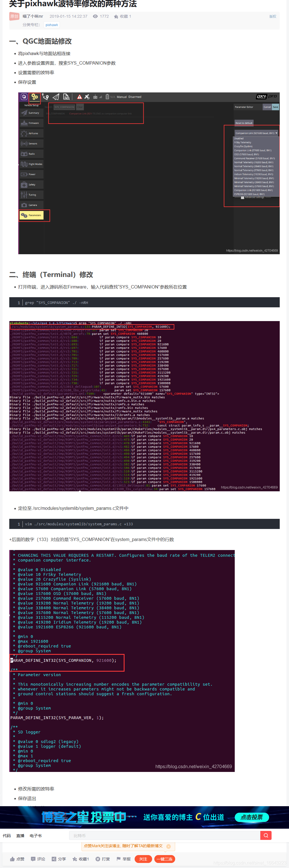Open Airframe in QGC sidebar
Image resolution: width=289 pixels, height=868 pixels.
tap(31, 133)
